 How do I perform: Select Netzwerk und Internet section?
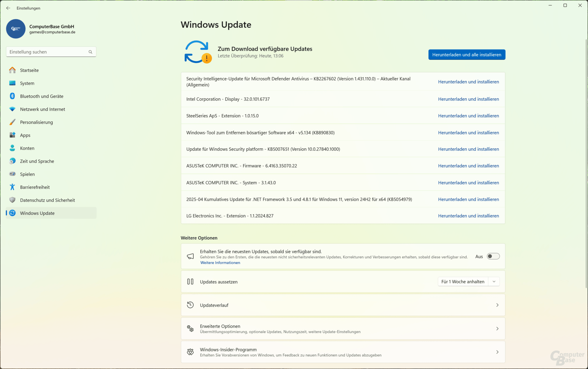[x=51, y=109]
